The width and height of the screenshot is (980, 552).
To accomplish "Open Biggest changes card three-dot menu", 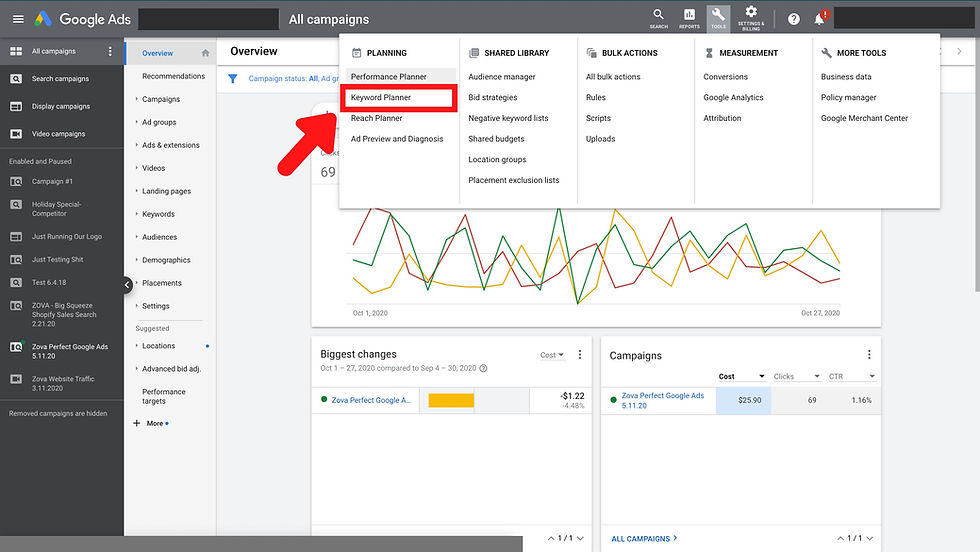I will point(580,354).
